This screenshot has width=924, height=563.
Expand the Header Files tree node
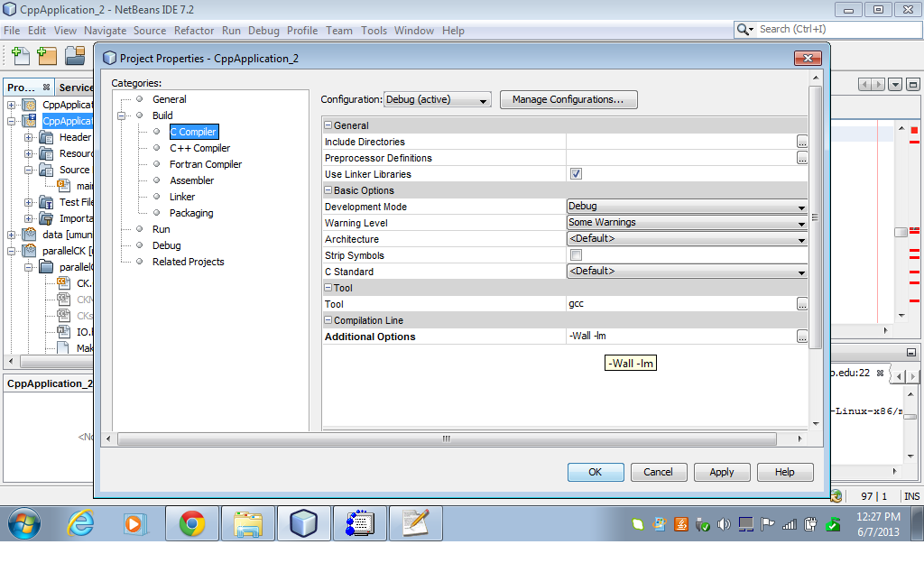[28, 137]
